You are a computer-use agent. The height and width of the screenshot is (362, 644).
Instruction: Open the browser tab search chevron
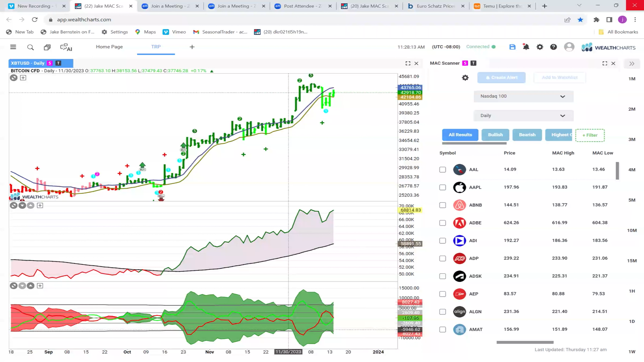[x=579, y=6]
